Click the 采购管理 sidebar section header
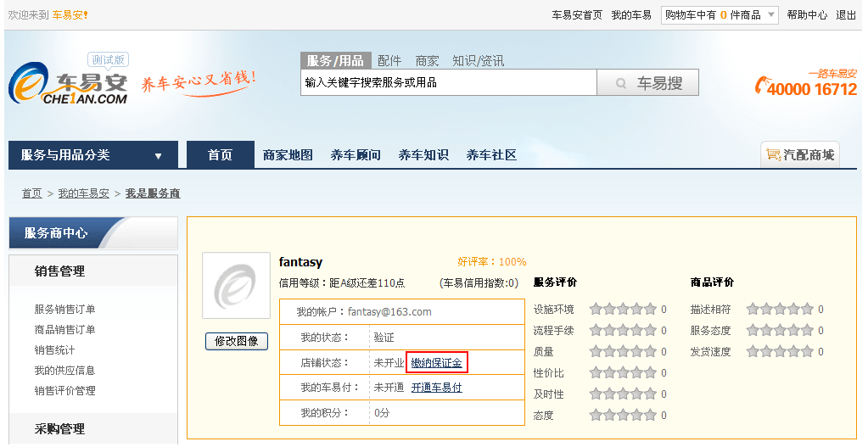This screenshot has height=447, width=868. [59, 428]
